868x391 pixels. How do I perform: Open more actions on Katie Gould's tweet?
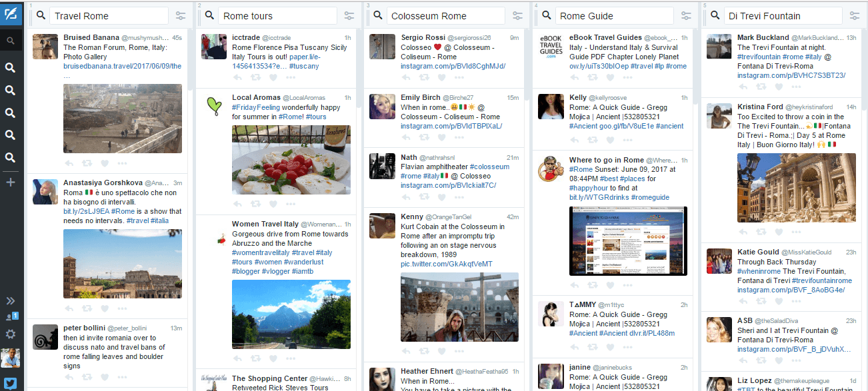pos(796,302)
